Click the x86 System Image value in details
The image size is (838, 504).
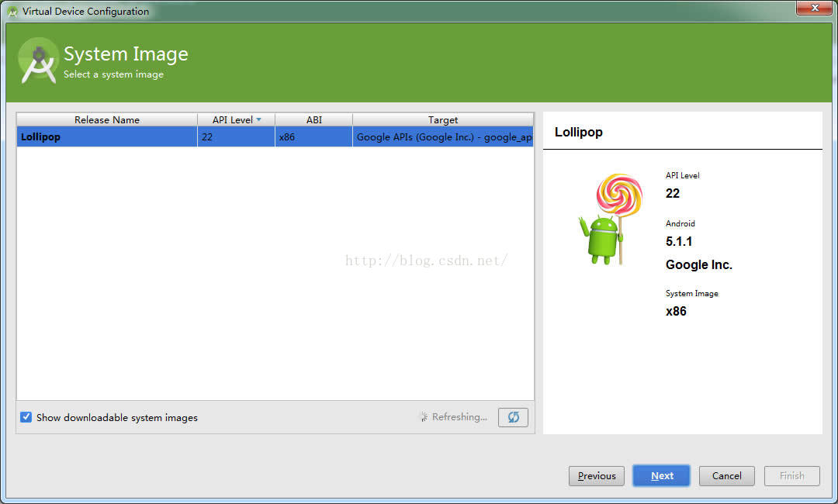(676, 311)
